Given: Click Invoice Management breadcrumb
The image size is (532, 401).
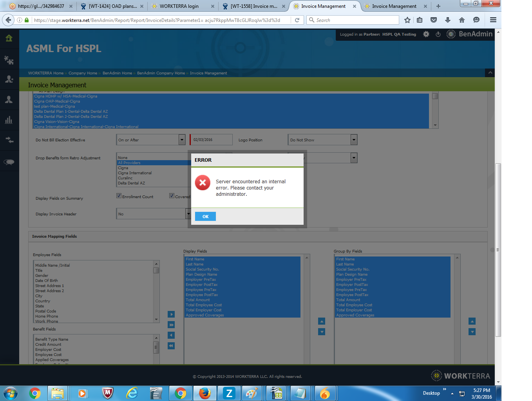Looking at the screenshot, I should click(x=208, y=73).
